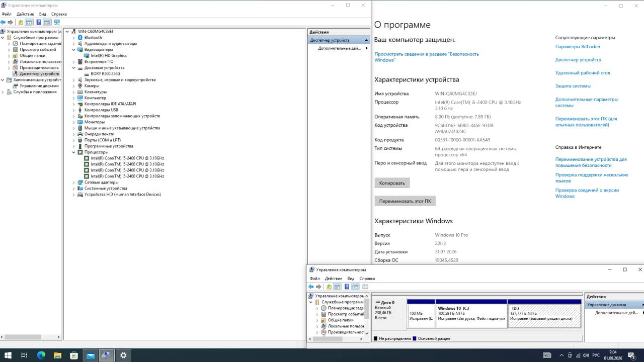Click Forward arrow in Device Manager window toolbar
Screen dimensions: 644x362
tap(10, 22)
